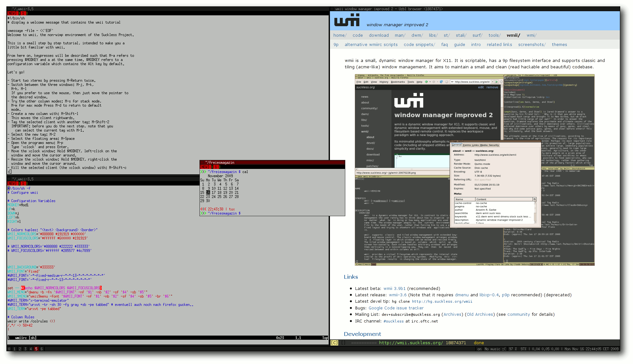The image size is (633, 364).
Task: Open the faq subpage link
Action: [444, 44]
